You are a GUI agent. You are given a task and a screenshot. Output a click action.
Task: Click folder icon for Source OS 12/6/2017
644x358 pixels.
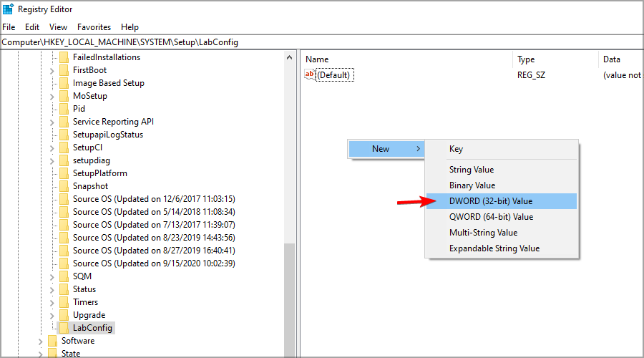64,199
